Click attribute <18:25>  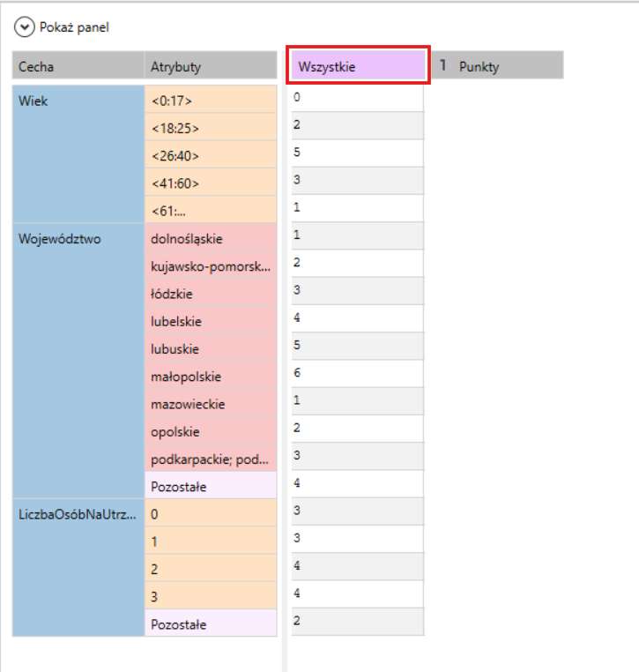pos(211,127)
